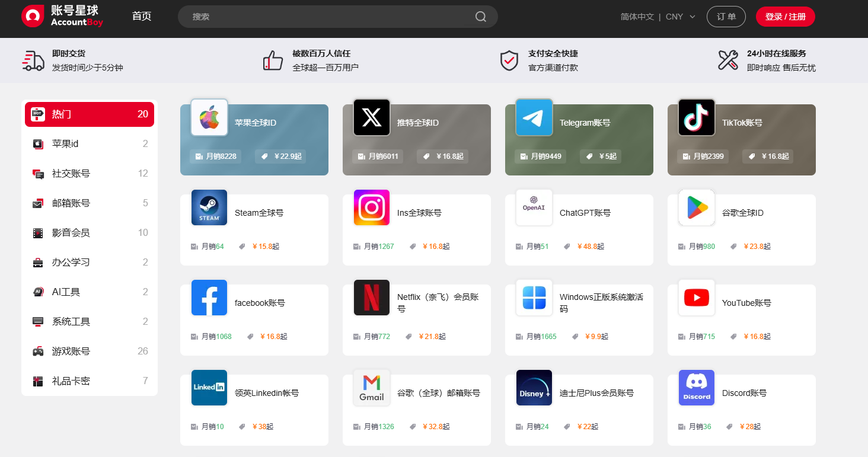Click the 登录 / 注册 button
Image resolution: width=868 pixels, height=457 pixels.
coord(786,17)
